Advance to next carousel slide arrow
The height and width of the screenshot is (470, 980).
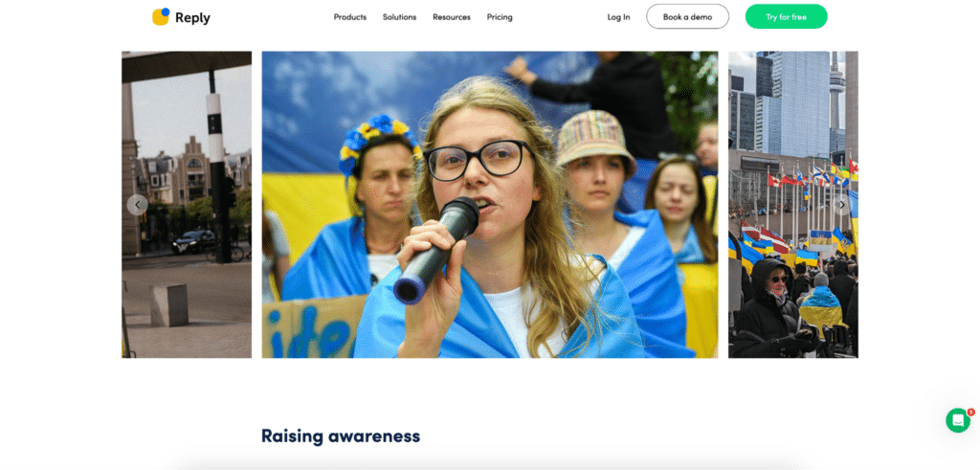[842, 205]
